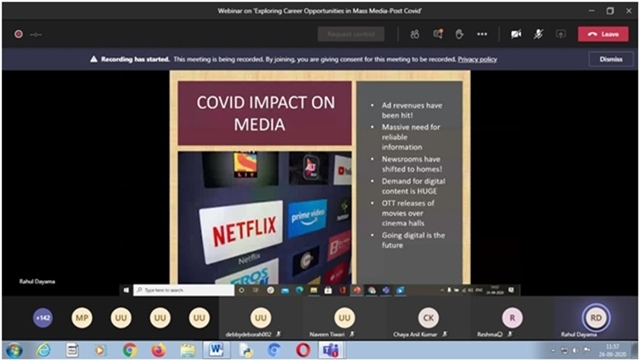Image resolution: width=640 pixels, height=361 pixels.
Task: Restore down the Teams meeting window
Action: click(x=610, y=11)
